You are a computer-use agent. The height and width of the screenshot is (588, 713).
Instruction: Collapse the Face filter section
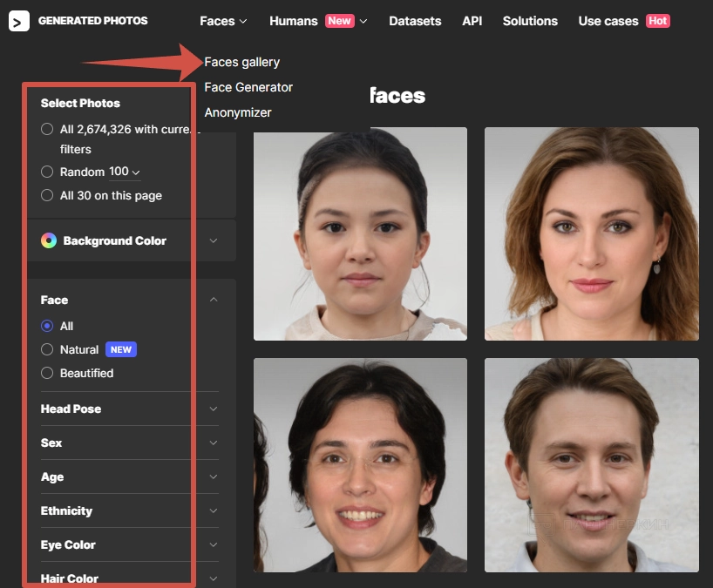coord(214,300)
